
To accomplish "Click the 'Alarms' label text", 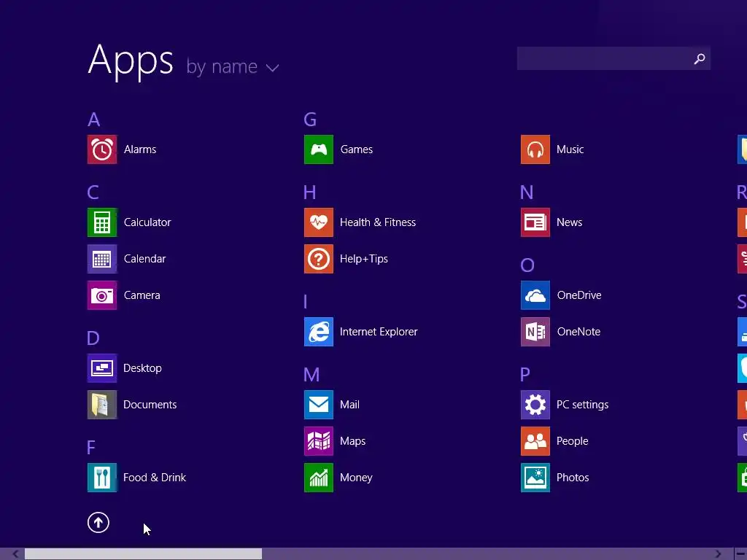I will (140, 149).
